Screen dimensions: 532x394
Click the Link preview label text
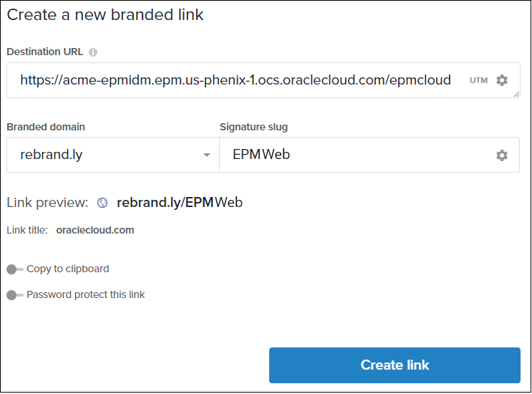coord(47,203)
